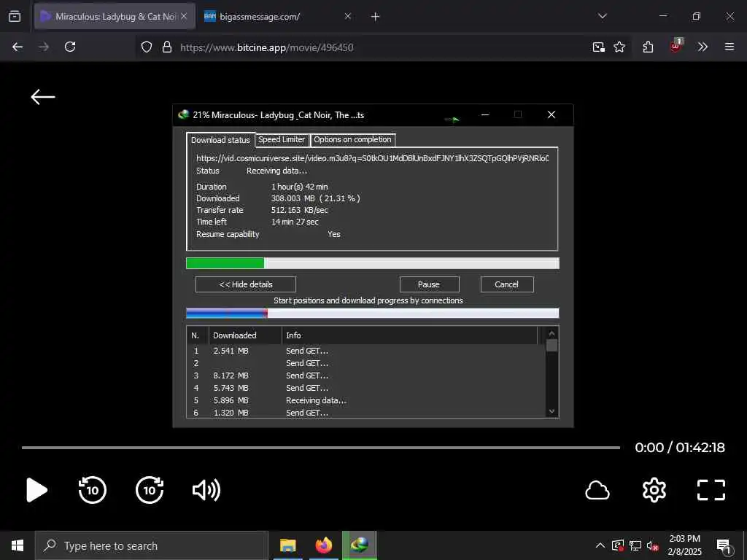Click the connections list scroll up arrow
747x560 pixels.
click(x=551, y=333)
